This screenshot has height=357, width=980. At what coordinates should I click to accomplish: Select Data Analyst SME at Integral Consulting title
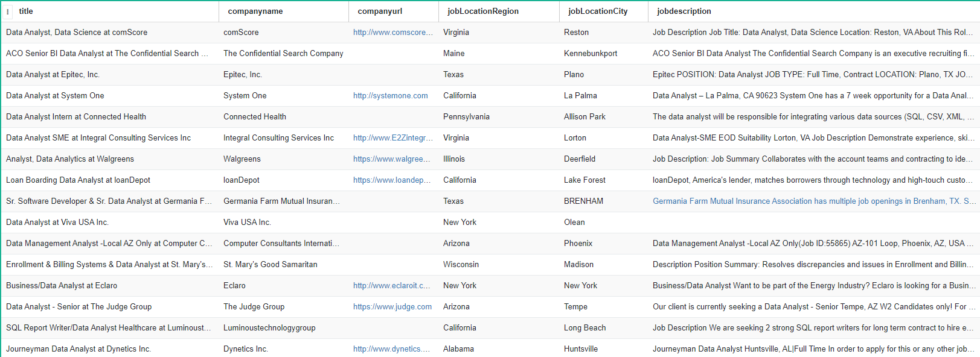pyautogui.click(x=98, y=138)
